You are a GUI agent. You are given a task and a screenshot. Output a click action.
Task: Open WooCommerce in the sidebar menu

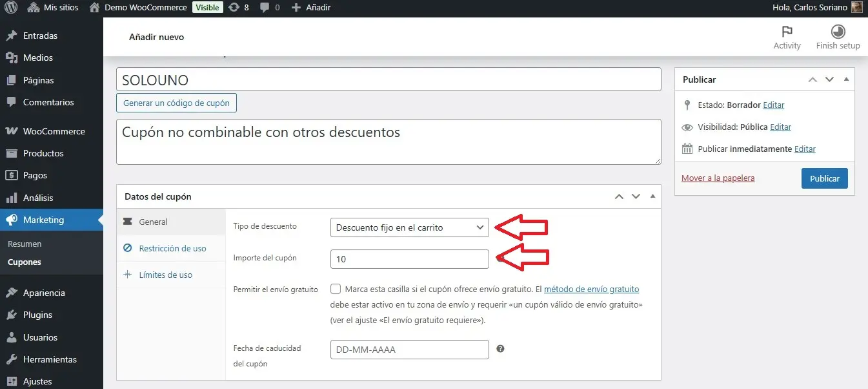54,131
